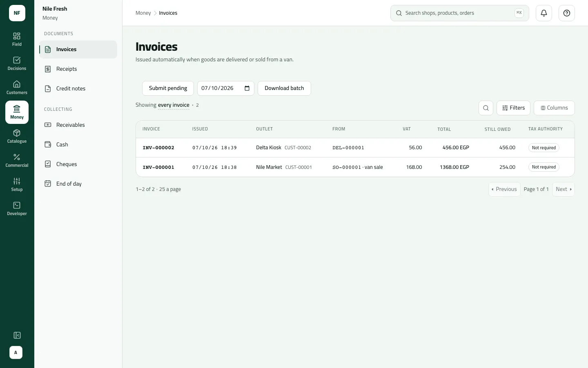This screenshot has width=588, height=368.
Task: Click 'Not required' badge for INV-000002
Action: [544, 148]
